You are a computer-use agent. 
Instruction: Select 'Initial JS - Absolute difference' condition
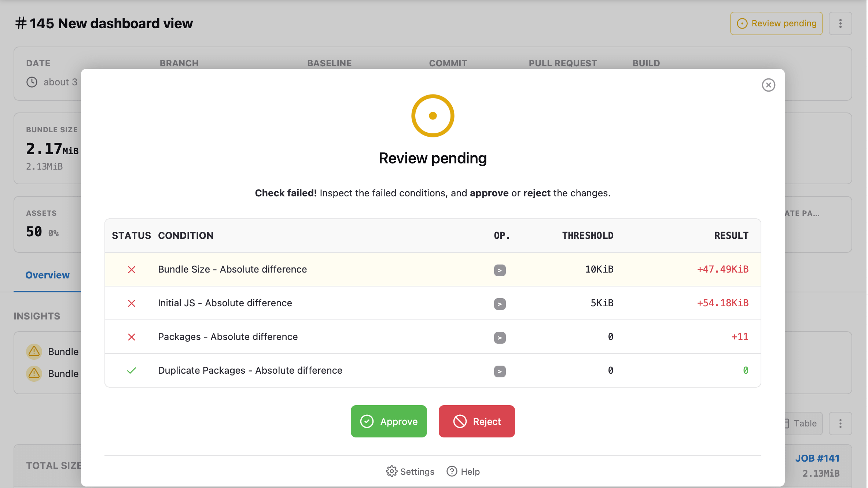(x=225, y=303)
